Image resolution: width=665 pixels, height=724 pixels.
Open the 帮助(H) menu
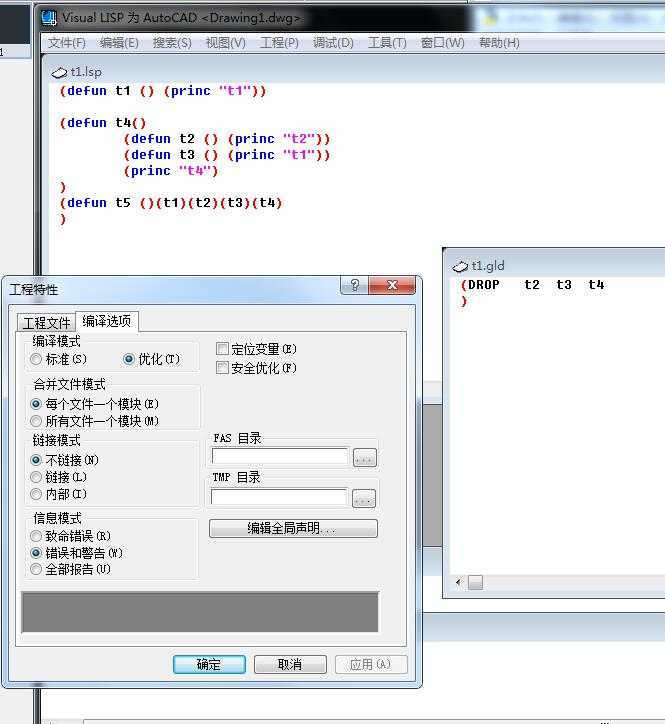click(x=499, y=43)
